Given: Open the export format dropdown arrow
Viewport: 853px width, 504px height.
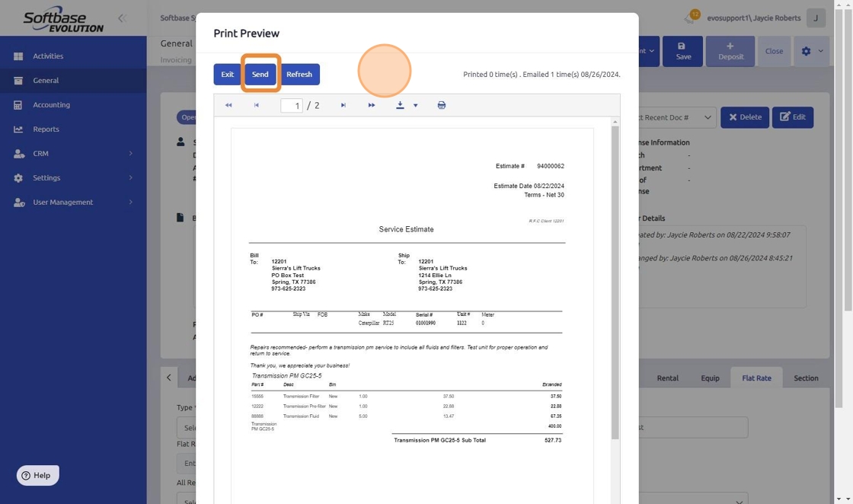Looking at the screenshot, I should [x=416, y=106].
